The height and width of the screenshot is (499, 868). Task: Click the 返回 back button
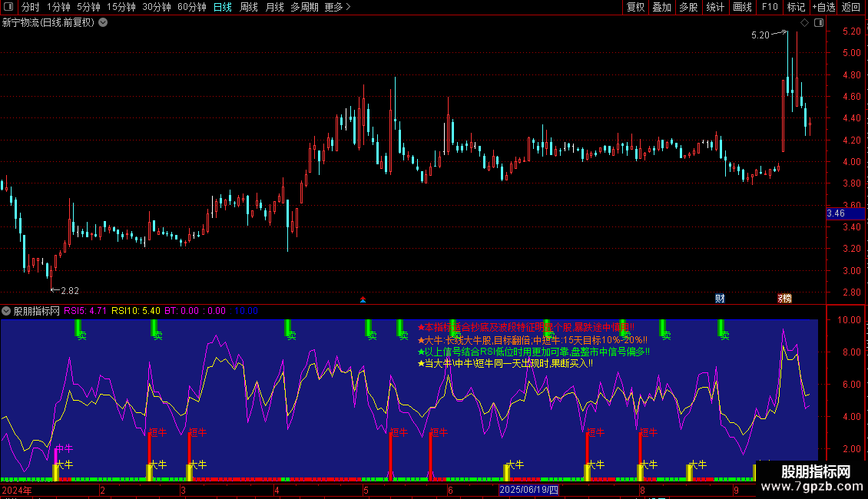coord(851,7)
